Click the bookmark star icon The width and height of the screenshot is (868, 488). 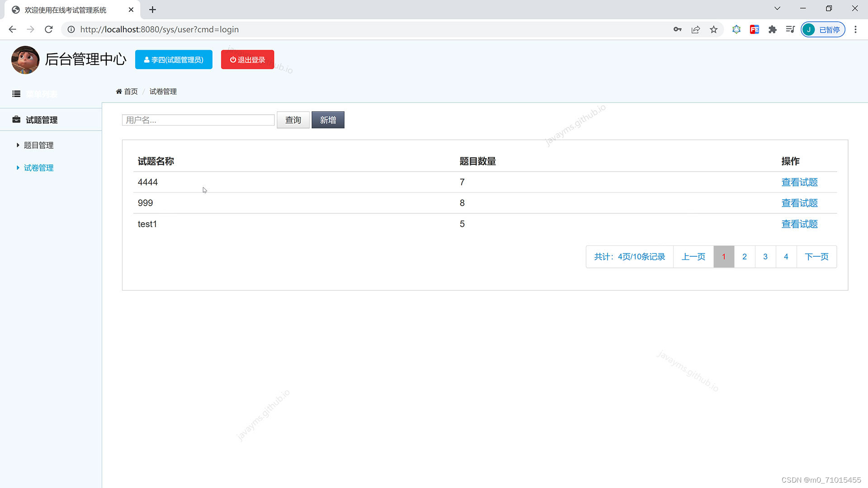pyautogui.click(x=713, y=29)
